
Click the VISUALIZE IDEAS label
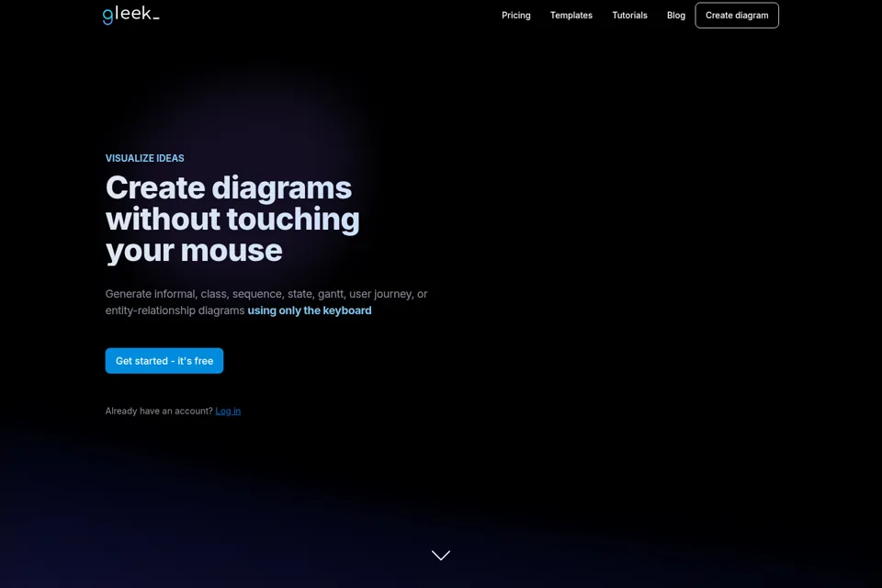coord(144,158)
